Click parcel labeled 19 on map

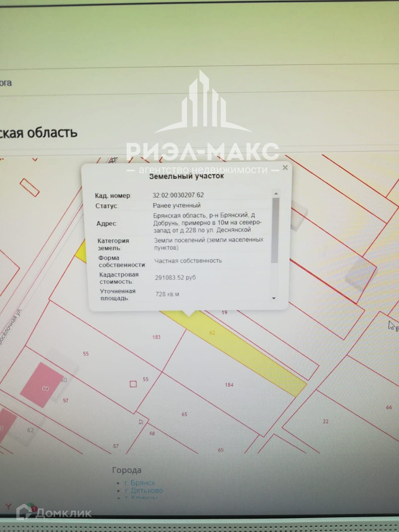224,312
